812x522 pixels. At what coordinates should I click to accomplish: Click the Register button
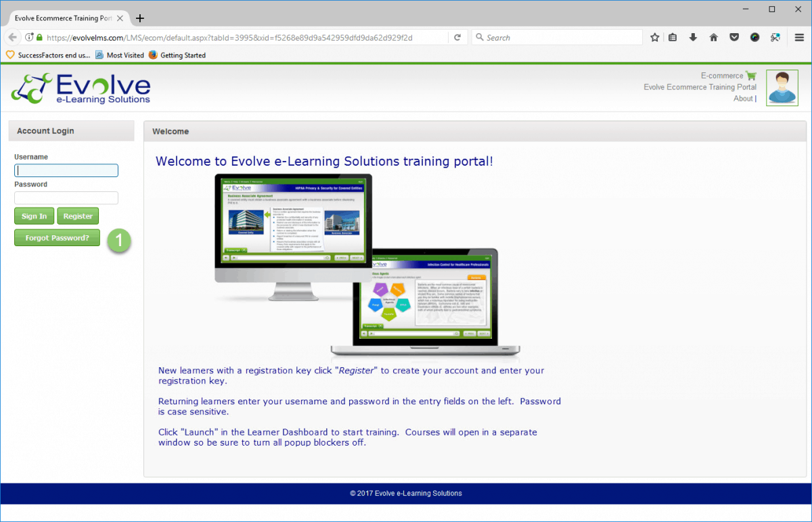[x=77, y=216]
